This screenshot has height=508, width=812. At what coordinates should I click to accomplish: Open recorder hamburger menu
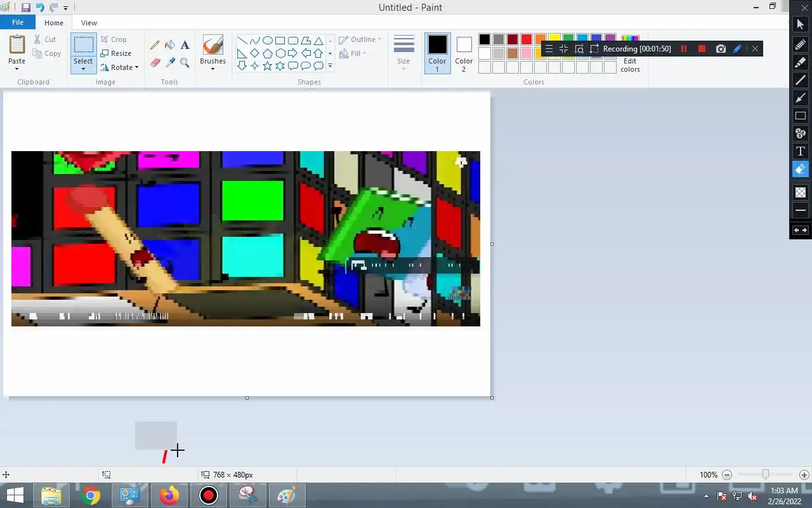pos(549,49)
